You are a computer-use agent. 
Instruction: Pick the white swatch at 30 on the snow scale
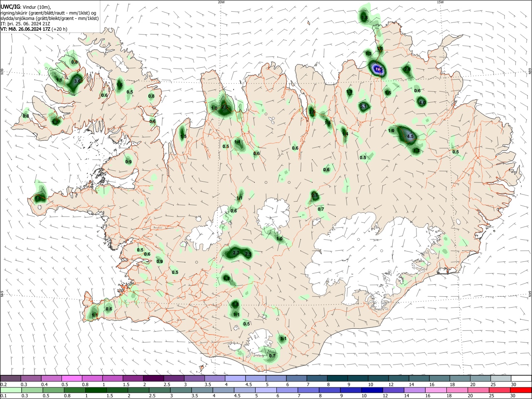pos(521,378)
